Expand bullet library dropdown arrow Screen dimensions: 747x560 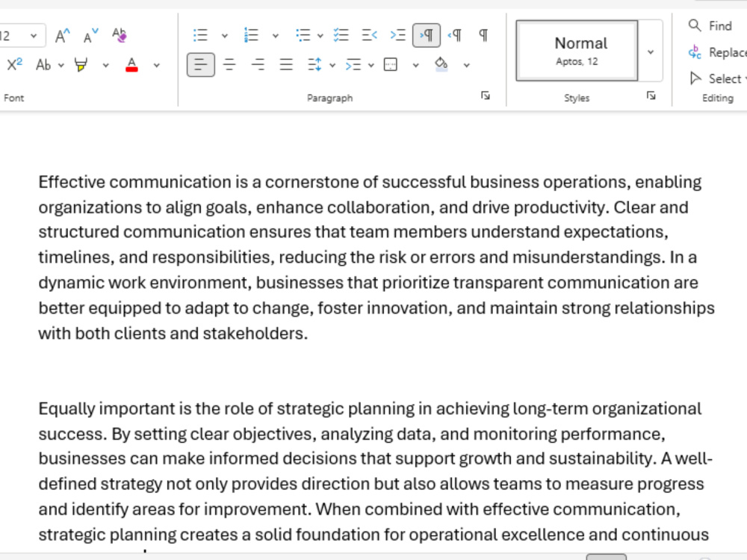(225, 36)
